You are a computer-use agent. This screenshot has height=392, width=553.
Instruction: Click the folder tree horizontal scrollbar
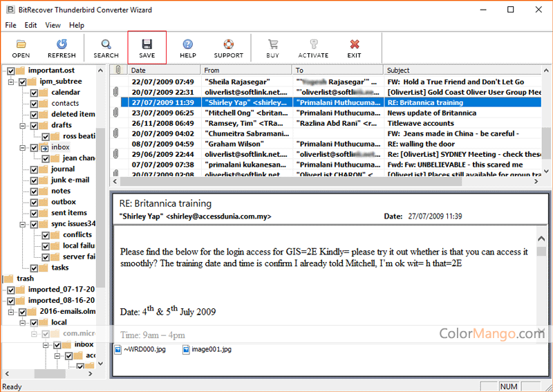point(49,373)
